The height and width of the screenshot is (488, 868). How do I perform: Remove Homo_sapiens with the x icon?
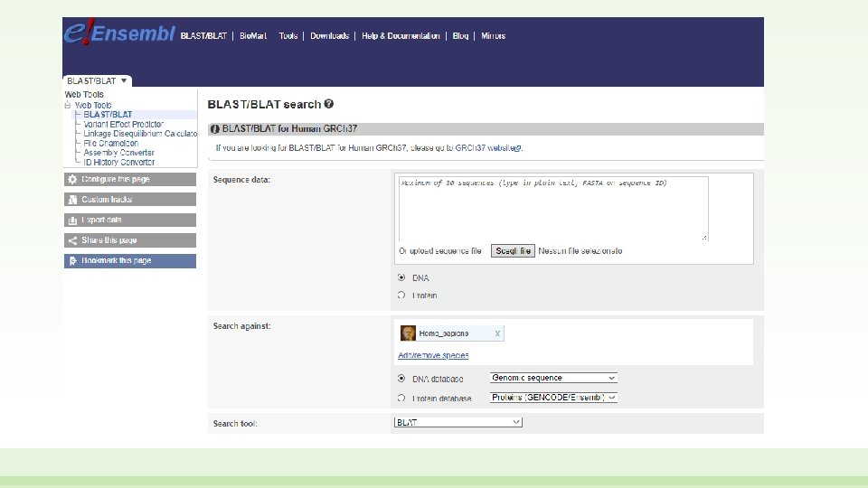(x=497, y=333)
